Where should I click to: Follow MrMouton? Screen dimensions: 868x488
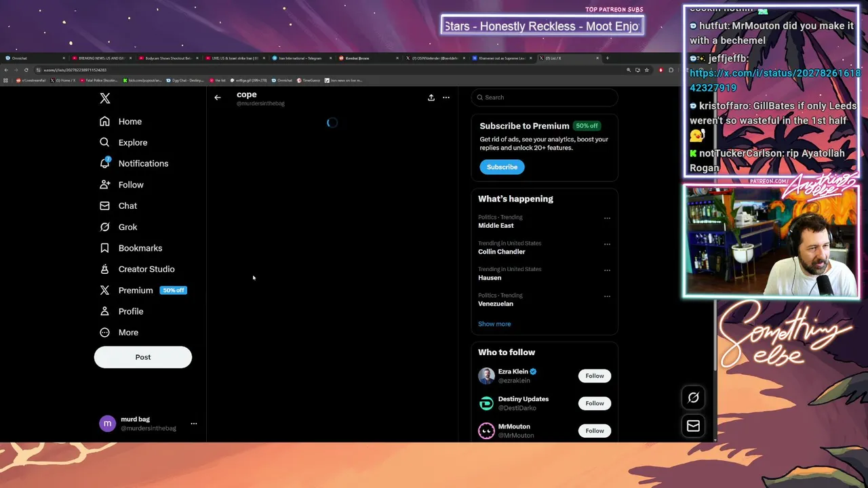point(595,430)
